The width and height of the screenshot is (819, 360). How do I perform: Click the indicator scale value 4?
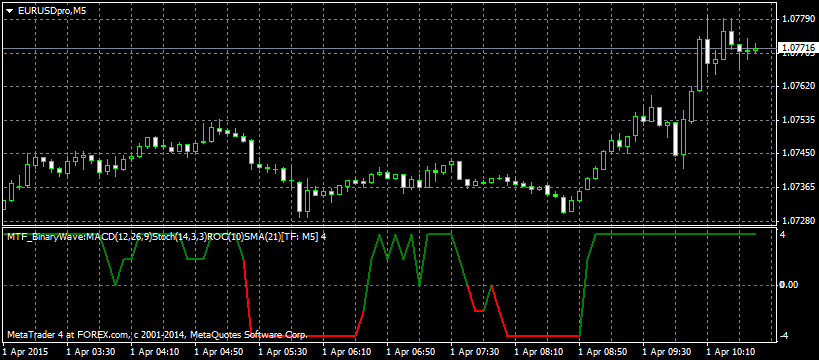click(782, 235)
